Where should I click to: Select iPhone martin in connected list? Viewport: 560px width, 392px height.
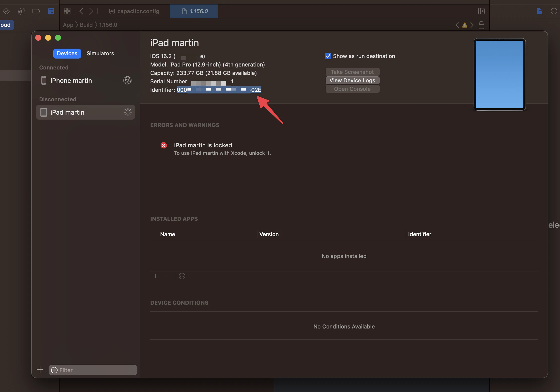click(x=71, y=80)
